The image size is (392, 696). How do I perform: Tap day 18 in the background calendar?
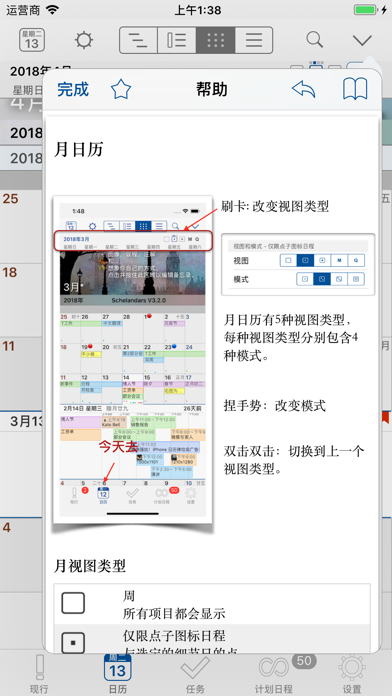coord(11,272)
